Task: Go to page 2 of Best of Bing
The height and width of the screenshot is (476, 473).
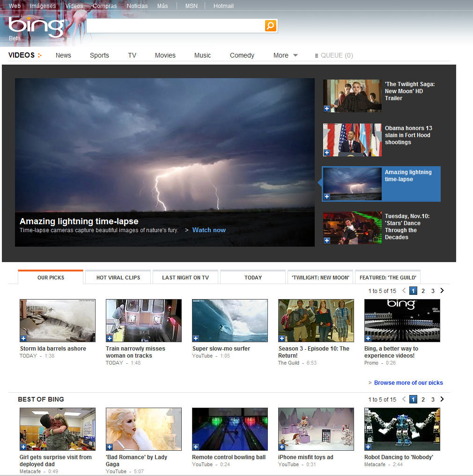Action: click(423, 400)
